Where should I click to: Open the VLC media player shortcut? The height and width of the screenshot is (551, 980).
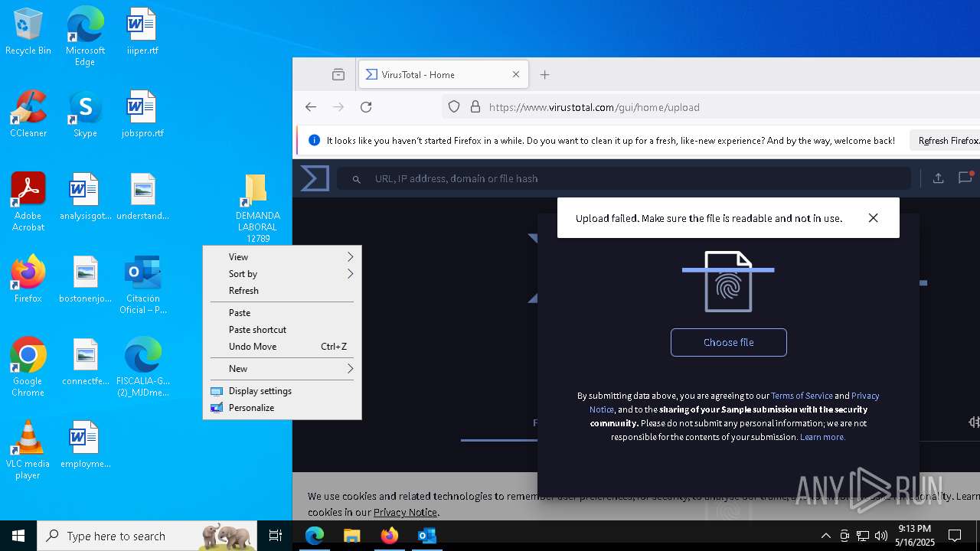(x=28, y=450)
